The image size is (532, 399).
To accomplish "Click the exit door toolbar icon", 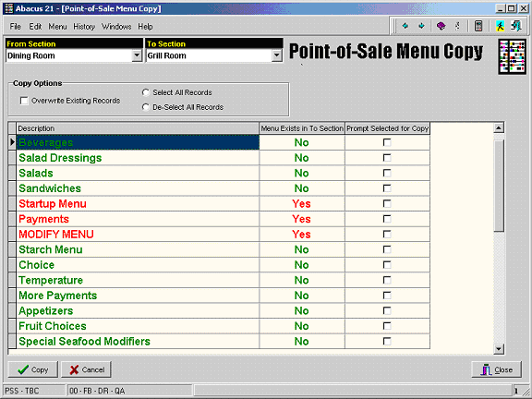I will coord(516,26).
